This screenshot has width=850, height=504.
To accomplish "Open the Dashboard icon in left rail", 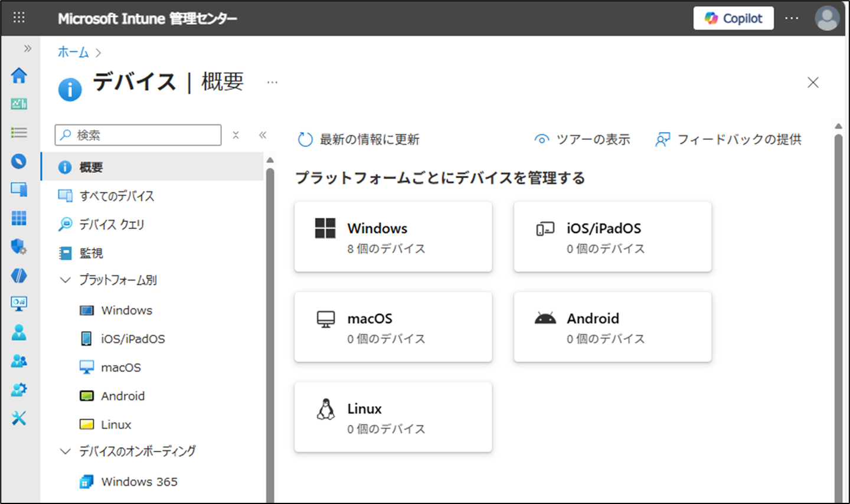I will pyautogui.click(x=19, y=104).
